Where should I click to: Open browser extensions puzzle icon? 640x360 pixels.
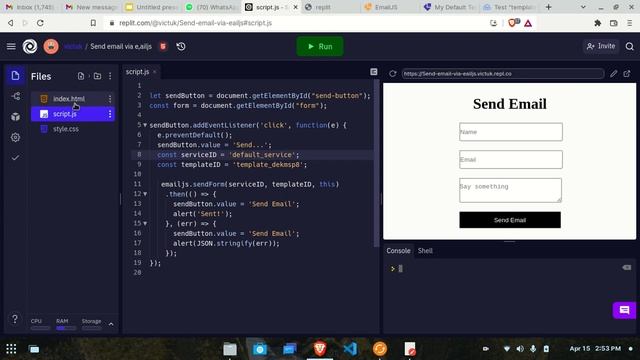click(x=598, y=23)
